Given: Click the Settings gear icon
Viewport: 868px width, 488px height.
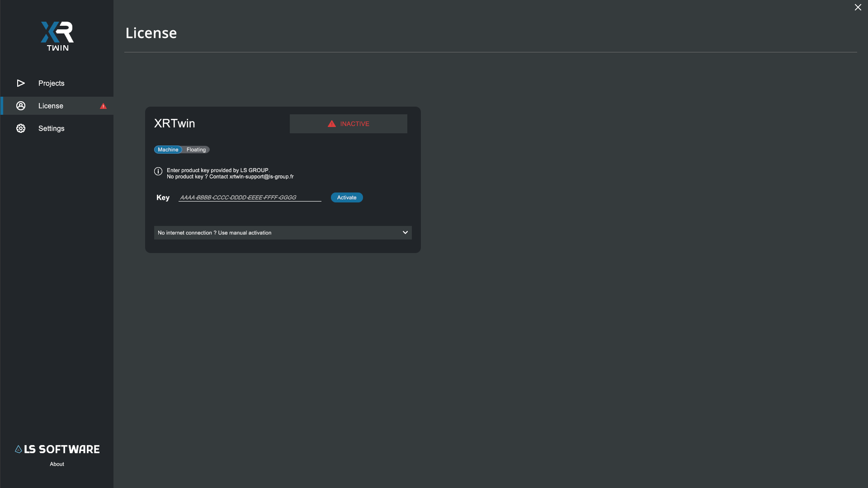Looking at the screenshot, I should click(21, 128).
